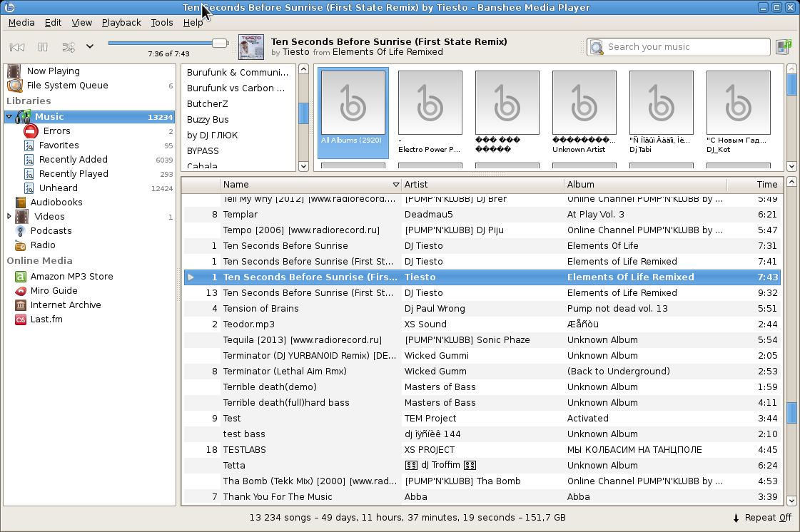Select the DJ_Kot album cover
The image size is (800, 532).
[x=738, y=103]
